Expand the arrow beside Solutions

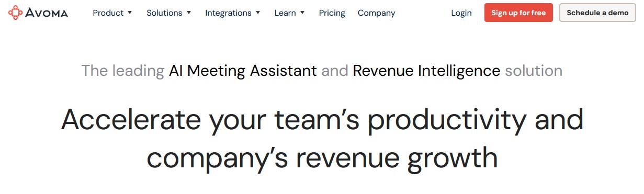coord(189,13)
